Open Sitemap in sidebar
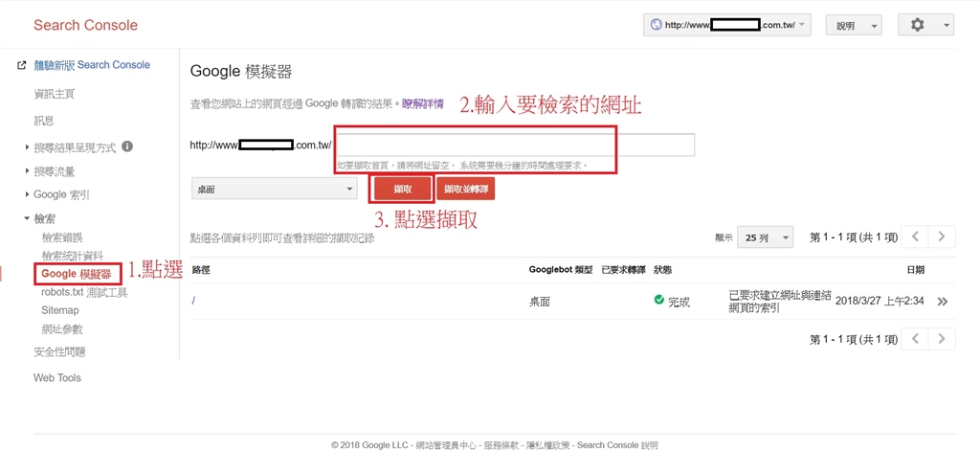The image size is (980, 451). point(60,310)
